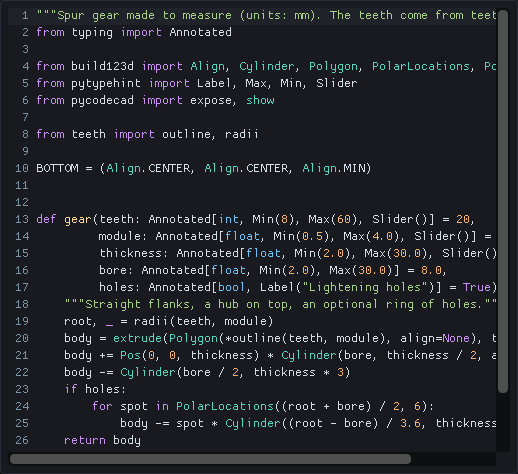Click 'Annotated' on the typing import line
518x474 pixels.
[200, 32]
